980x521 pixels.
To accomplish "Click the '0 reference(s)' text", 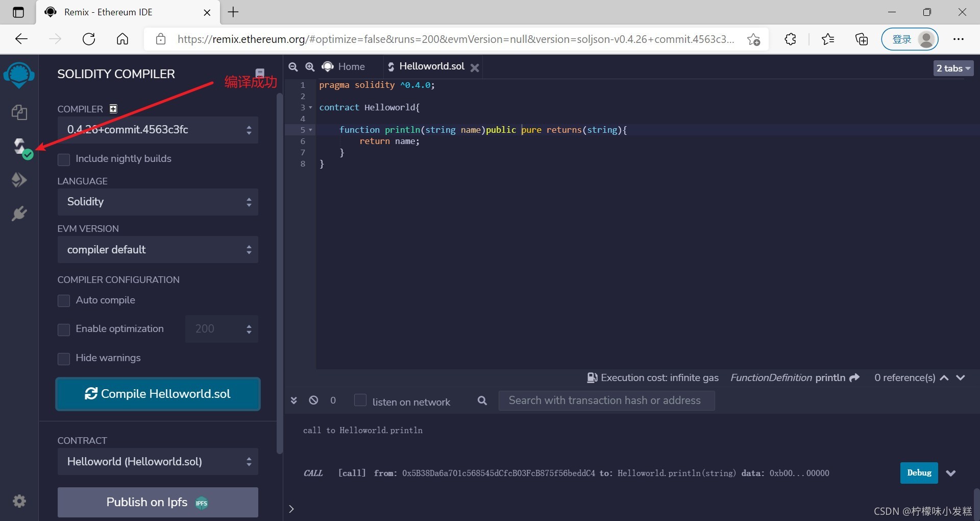I will (x=904, y=378).
